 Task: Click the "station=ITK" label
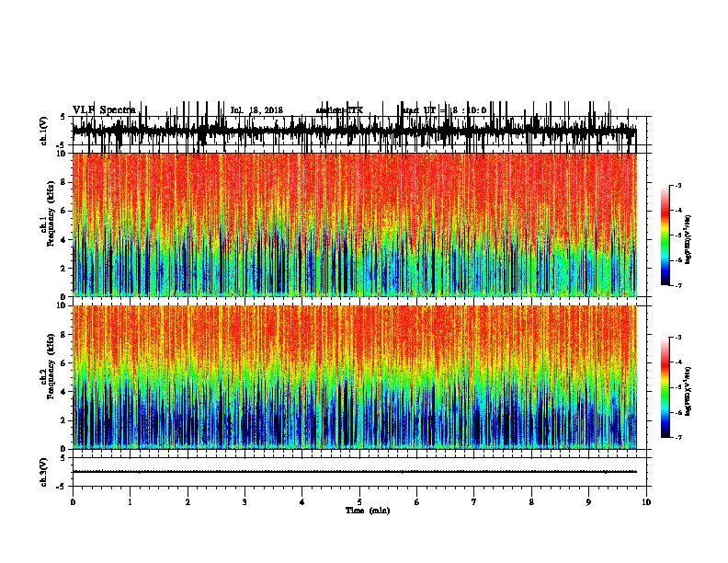pyautogui.click(x=339, y=110)
